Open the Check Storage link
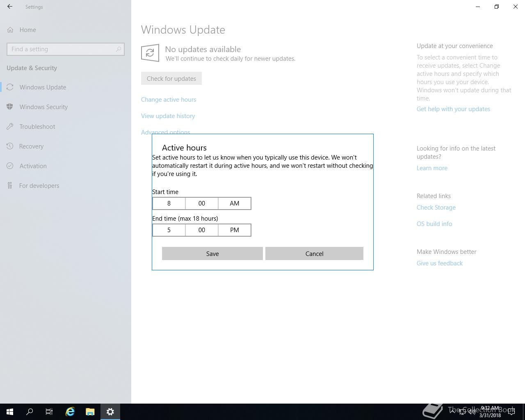This screenshot has width=525, height=420. click(436, 207)
